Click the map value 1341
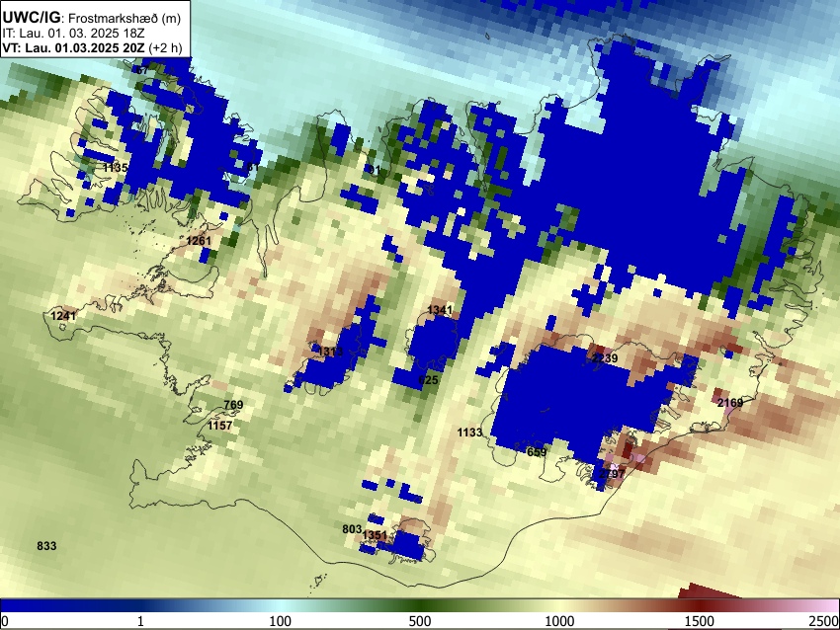Screen dimensions: 840x630 pyautogui.click(x=440, y=310)
